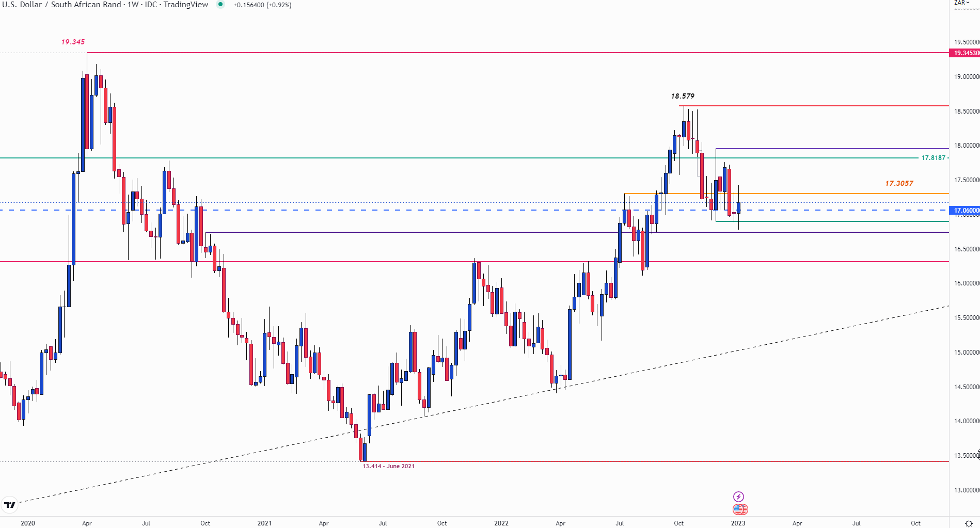Click the 19.50000 price axis value
Screen dimensions: 980x528
967,42
